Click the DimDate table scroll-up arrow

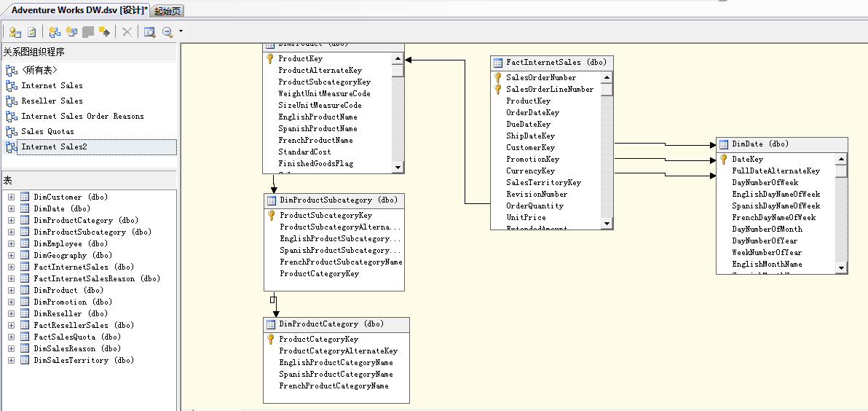(x=842, y=160)
